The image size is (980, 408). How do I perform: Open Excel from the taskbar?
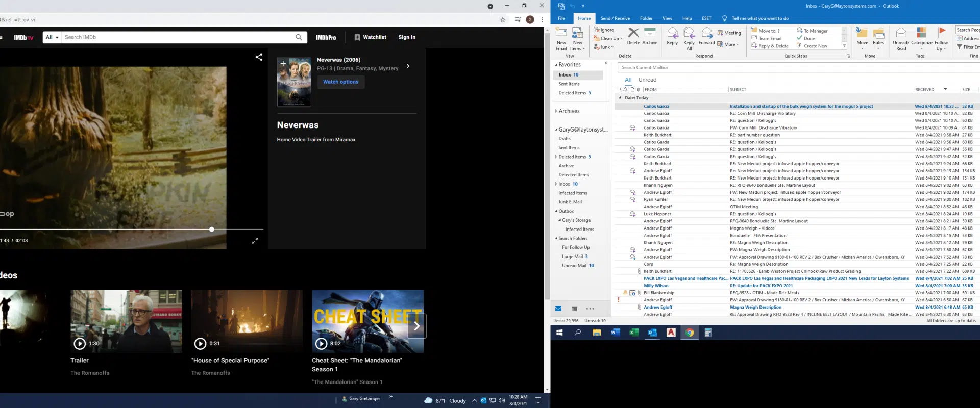[x=634, y=333]
